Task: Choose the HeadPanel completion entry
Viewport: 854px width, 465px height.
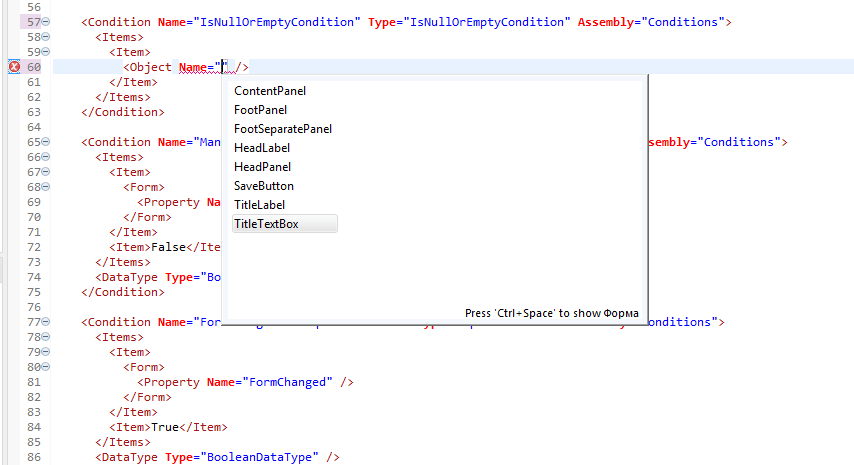Action: tap(262, 167)
